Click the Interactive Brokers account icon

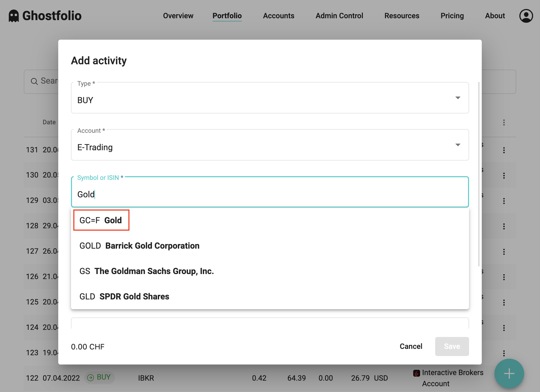[416, 373]
